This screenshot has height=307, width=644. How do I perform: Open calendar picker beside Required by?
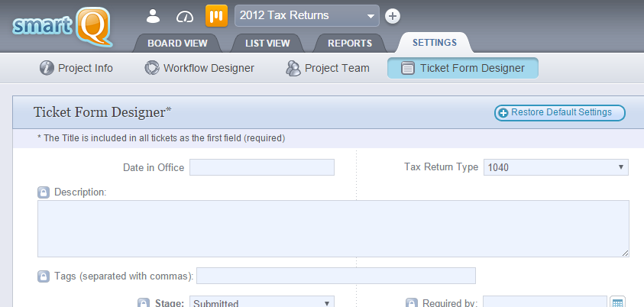[618, 302]
